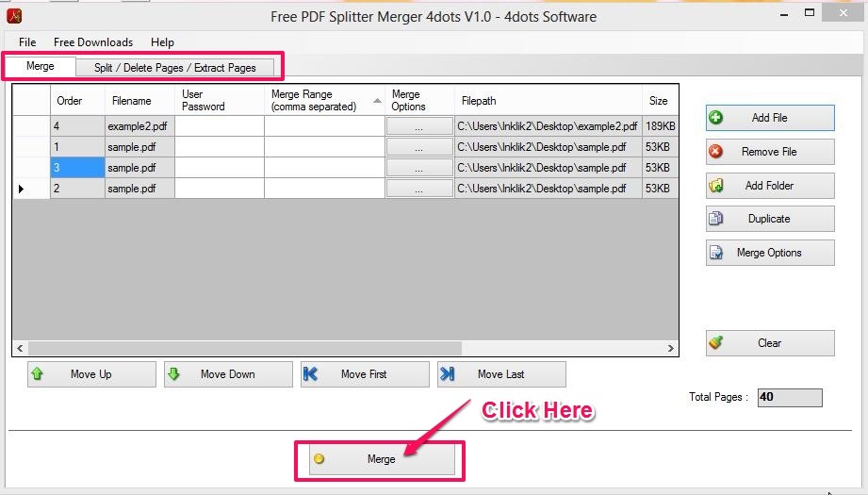Switch to Split / Delete Pages tab

click(175, 68)
